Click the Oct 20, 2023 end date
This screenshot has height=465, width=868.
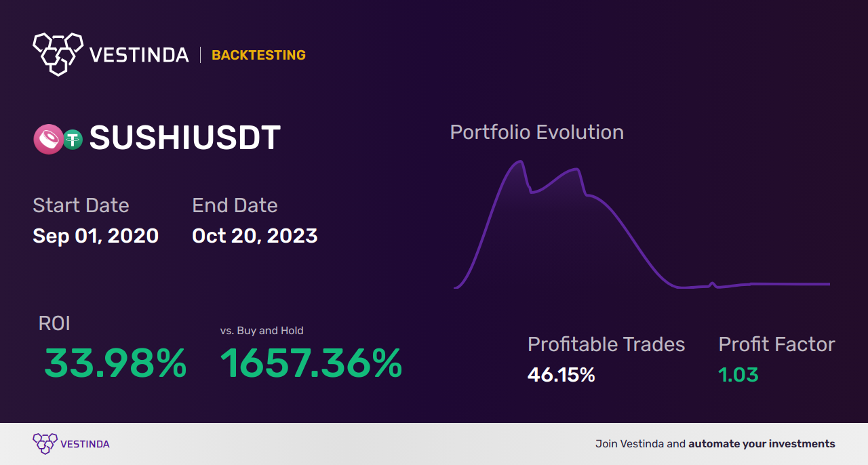255,236
